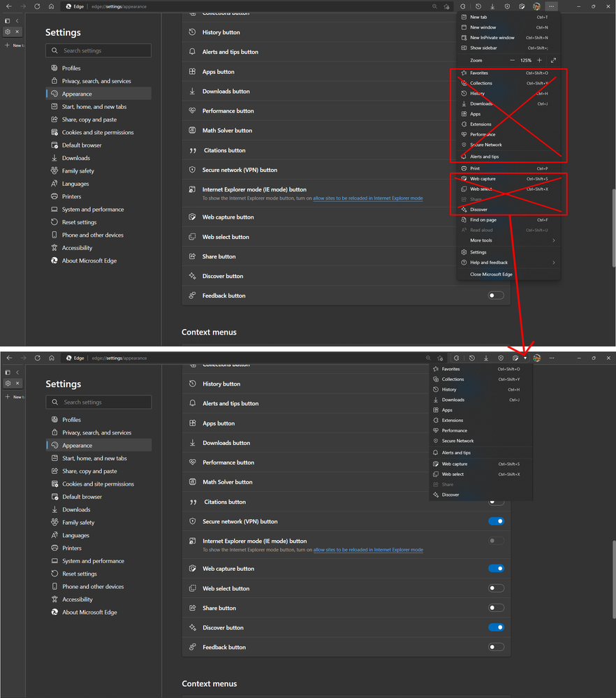Toggle Web select button switch in bottom screenshot
This screenshot has height=698, width=616.
[x=497, y=588]
